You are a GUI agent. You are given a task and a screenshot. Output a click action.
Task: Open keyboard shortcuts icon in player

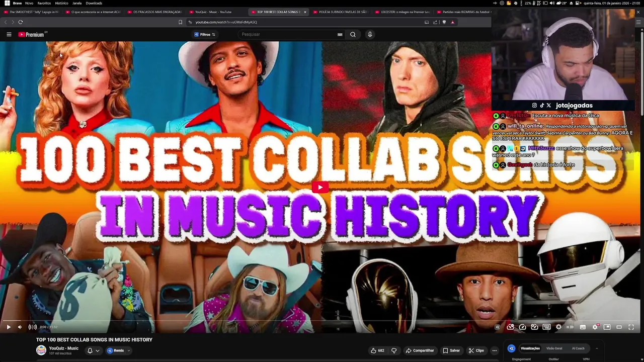point(546,327)
